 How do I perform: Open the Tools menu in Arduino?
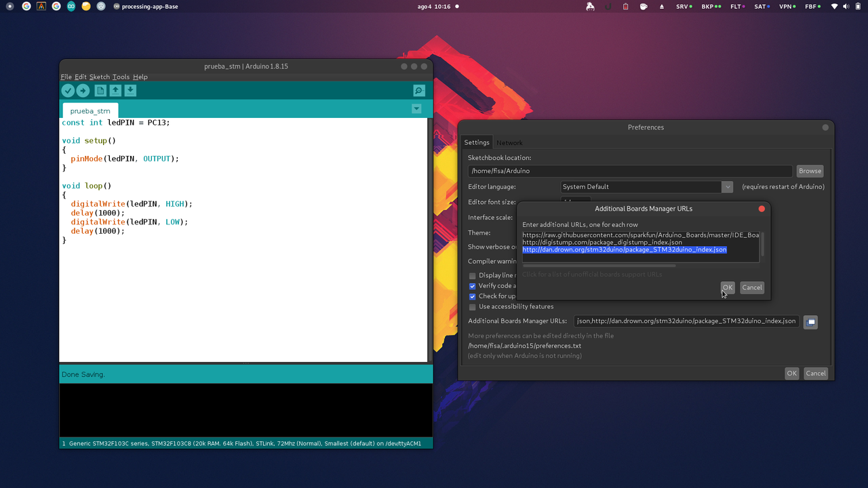pyautogui.click(x=121, y=77)
